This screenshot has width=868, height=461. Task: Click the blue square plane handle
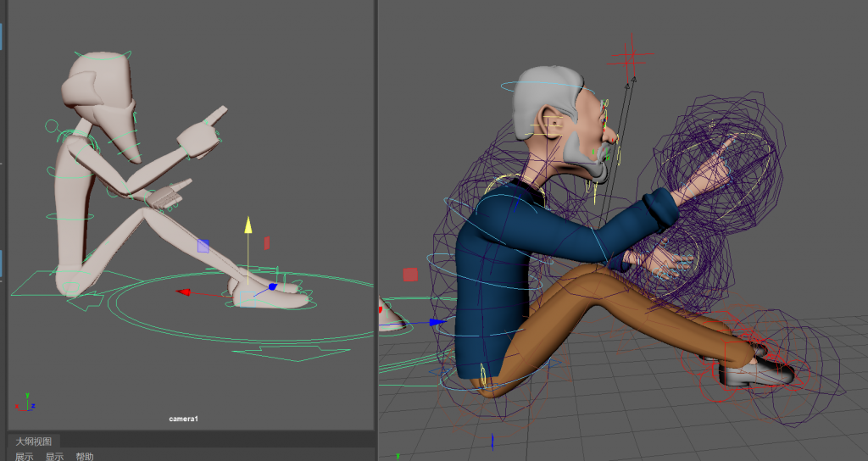pyautogui.click(x=203, y=247)
